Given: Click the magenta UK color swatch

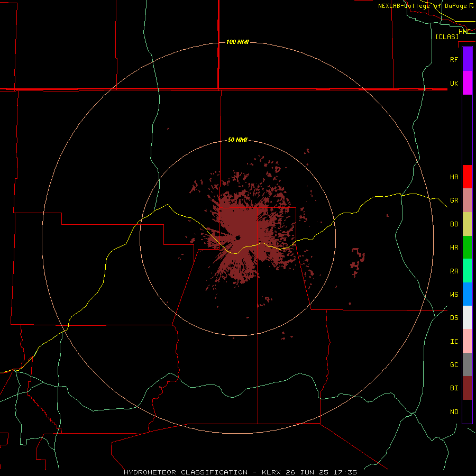Looking at the screenshot, I should (x=467, y=83).
